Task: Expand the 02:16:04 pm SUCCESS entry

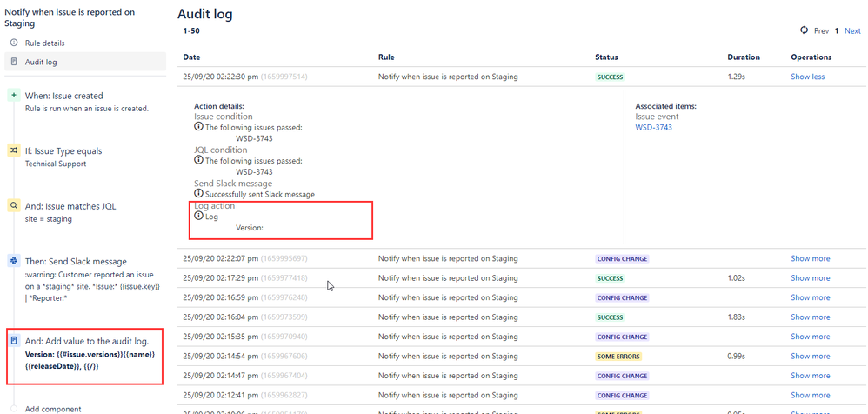Action: point(811,317)
